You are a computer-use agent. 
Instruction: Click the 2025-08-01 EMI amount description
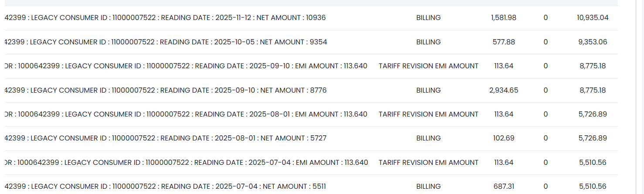pos(186,114)
